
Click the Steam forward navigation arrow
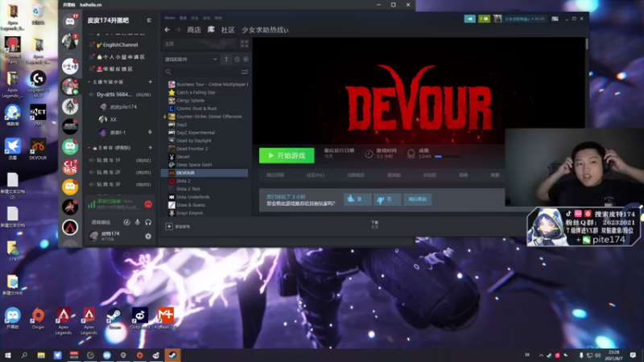[x=178, y=30]
